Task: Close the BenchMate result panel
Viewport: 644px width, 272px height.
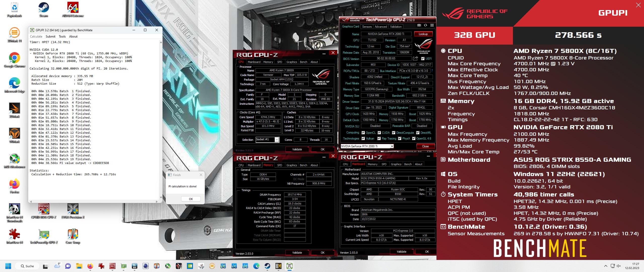Action: 638,5
